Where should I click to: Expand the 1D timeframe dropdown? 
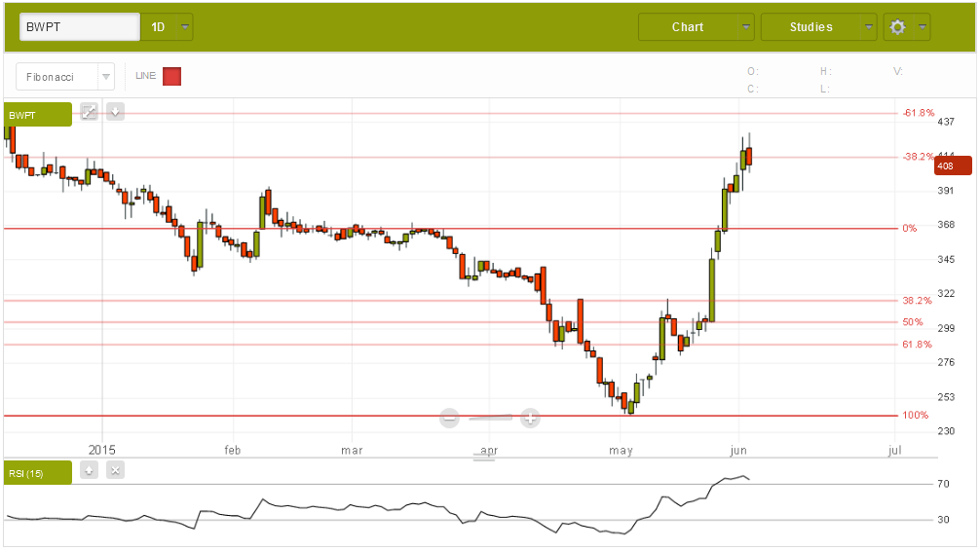tap(185, 27)
